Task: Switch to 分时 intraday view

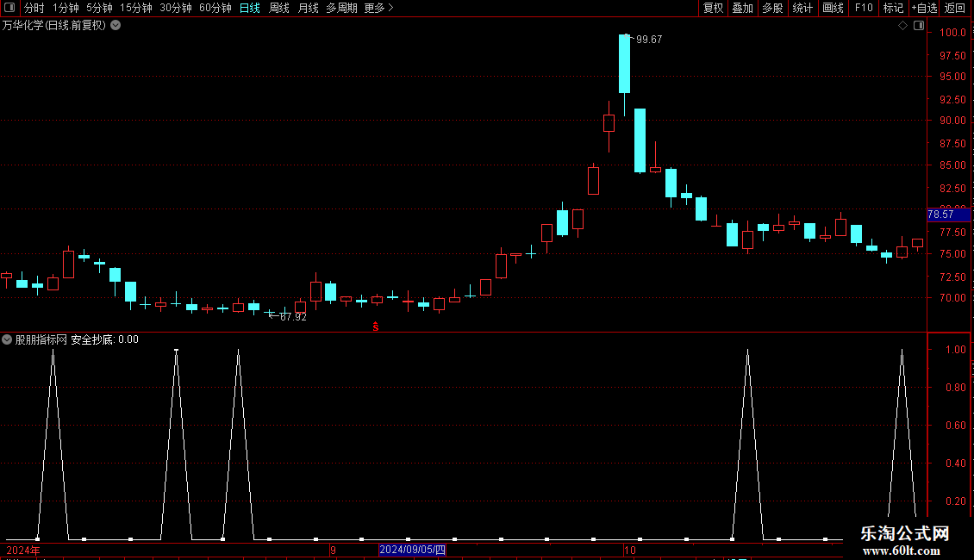Action: coord(34,8)
